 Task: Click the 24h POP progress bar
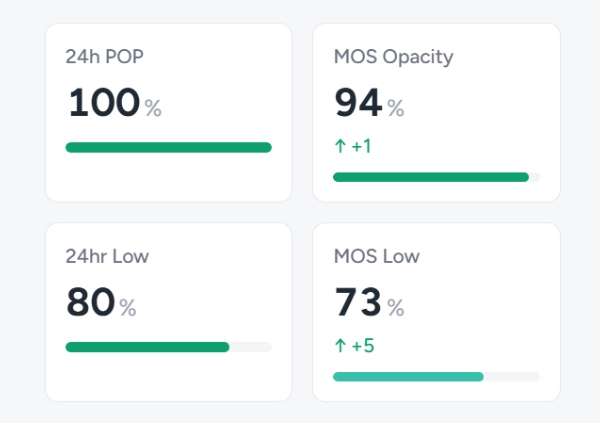pos(168,147)
